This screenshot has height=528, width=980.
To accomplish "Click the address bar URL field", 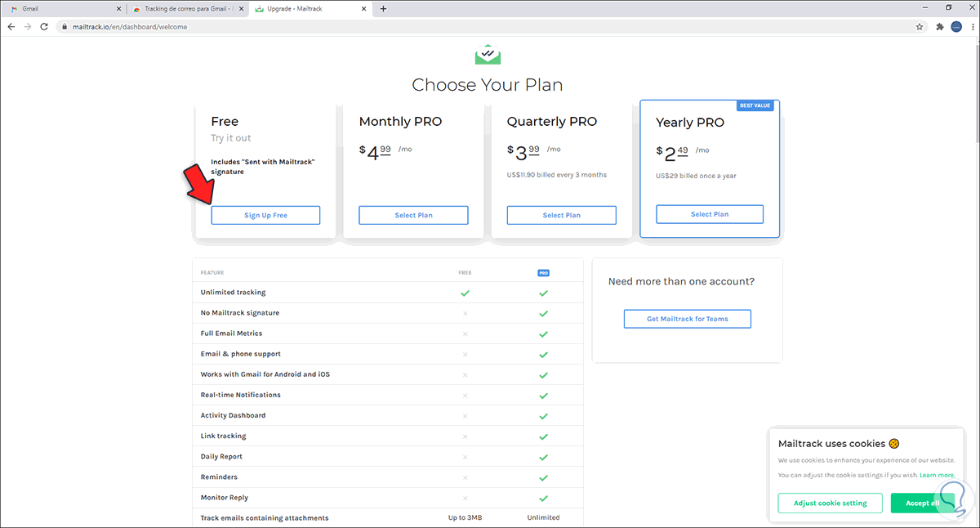I will [x=490, y=26].
